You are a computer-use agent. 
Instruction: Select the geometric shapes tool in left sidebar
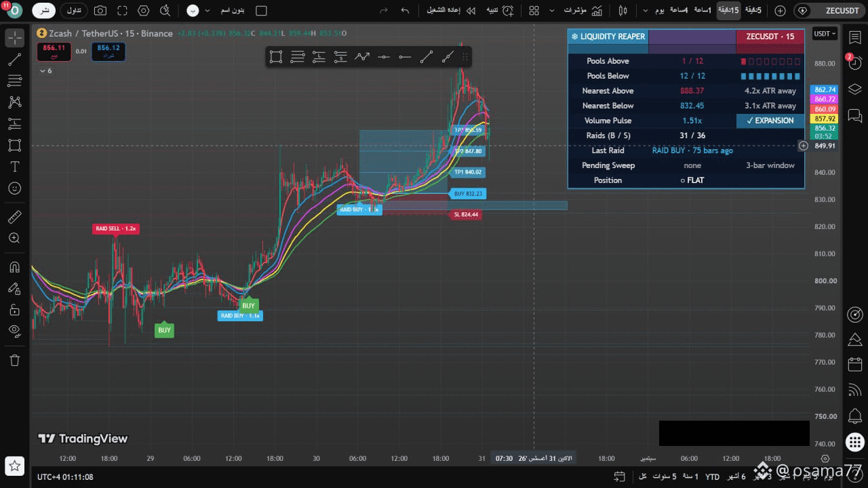14,145
